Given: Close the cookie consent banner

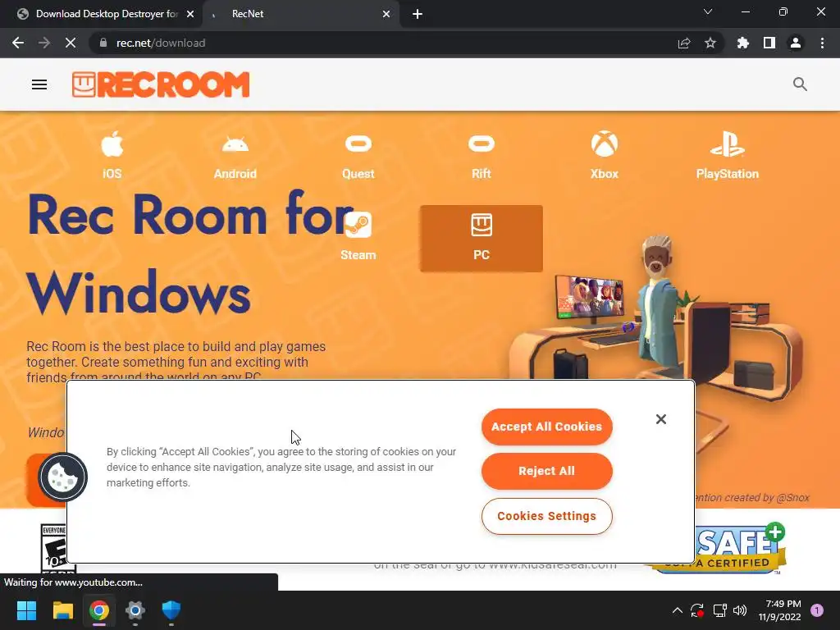Looking at the screenshot, I should (x=661, y=419).
